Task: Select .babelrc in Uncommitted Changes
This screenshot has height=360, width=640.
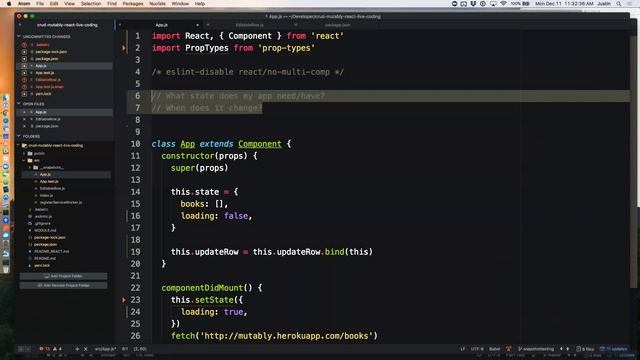Action: (x=42, y=45)
